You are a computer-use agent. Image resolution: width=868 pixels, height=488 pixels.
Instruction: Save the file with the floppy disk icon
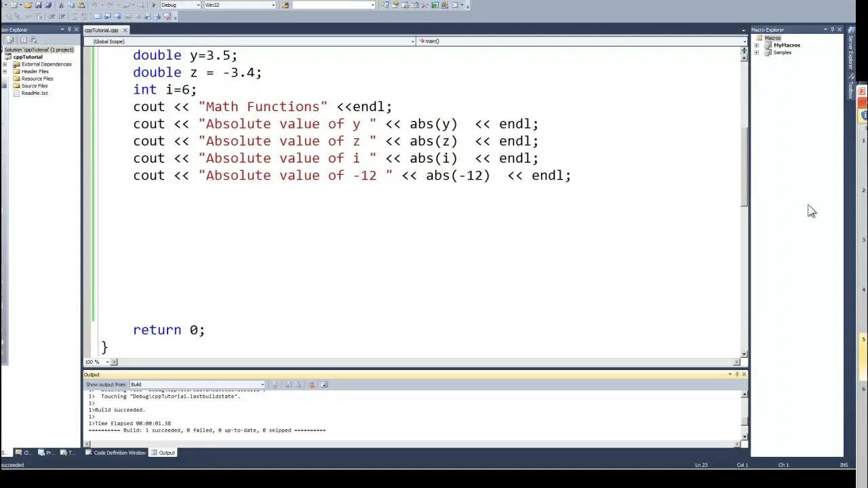point(38,5)
